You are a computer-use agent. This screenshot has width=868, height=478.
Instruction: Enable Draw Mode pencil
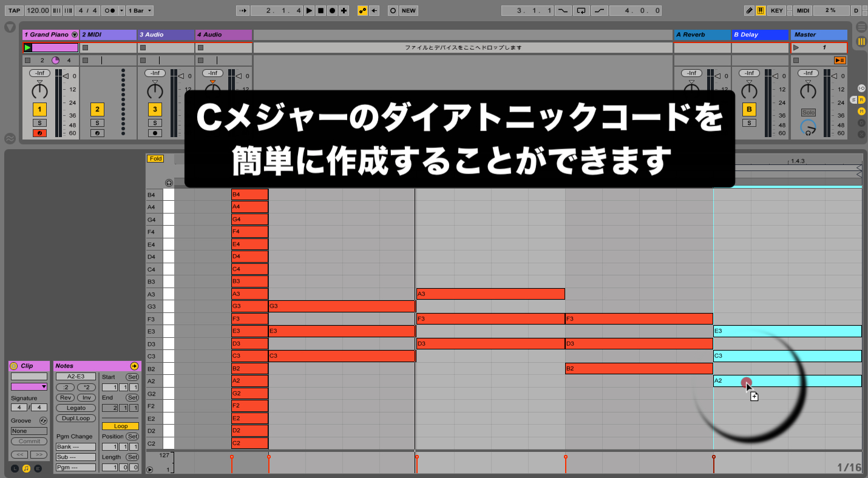(x=750, y=10)
